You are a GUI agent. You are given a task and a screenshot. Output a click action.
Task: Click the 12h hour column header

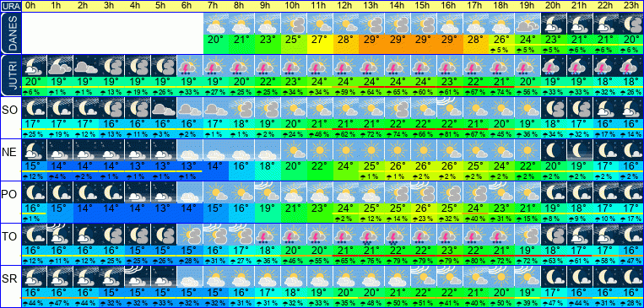346,6
